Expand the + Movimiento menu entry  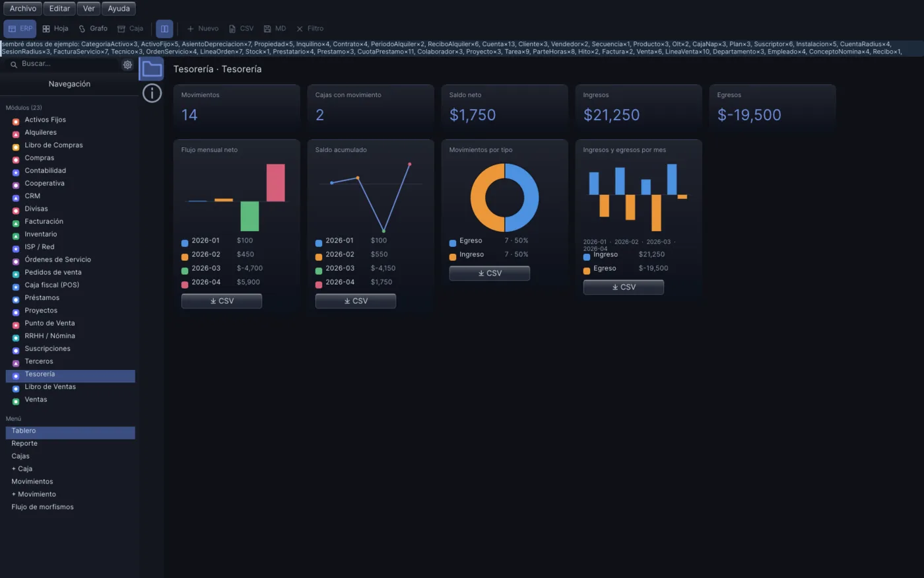coord(34,494)
